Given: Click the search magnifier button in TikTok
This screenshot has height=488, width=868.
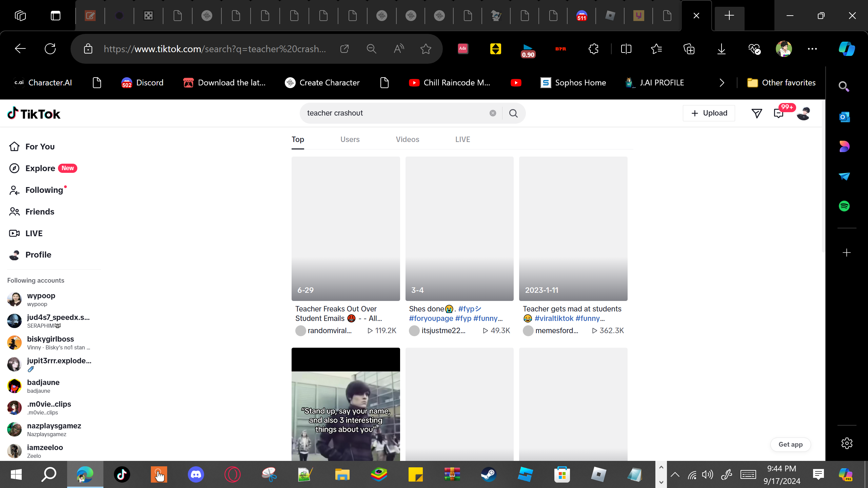Looking at the screenshot, I should point(513,113).
